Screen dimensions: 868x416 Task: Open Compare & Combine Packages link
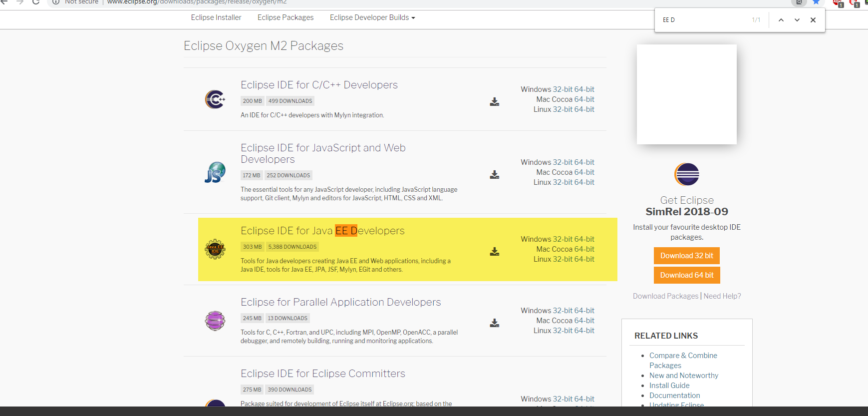pos(683,361)
